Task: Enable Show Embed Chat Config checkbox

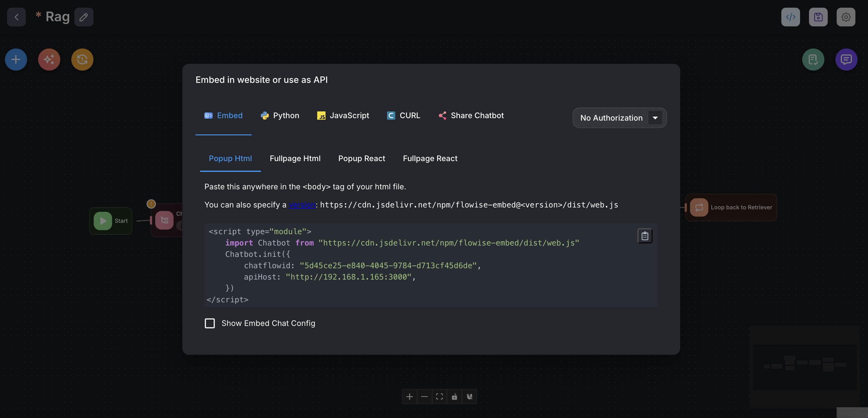Action: tap(210, 323)
